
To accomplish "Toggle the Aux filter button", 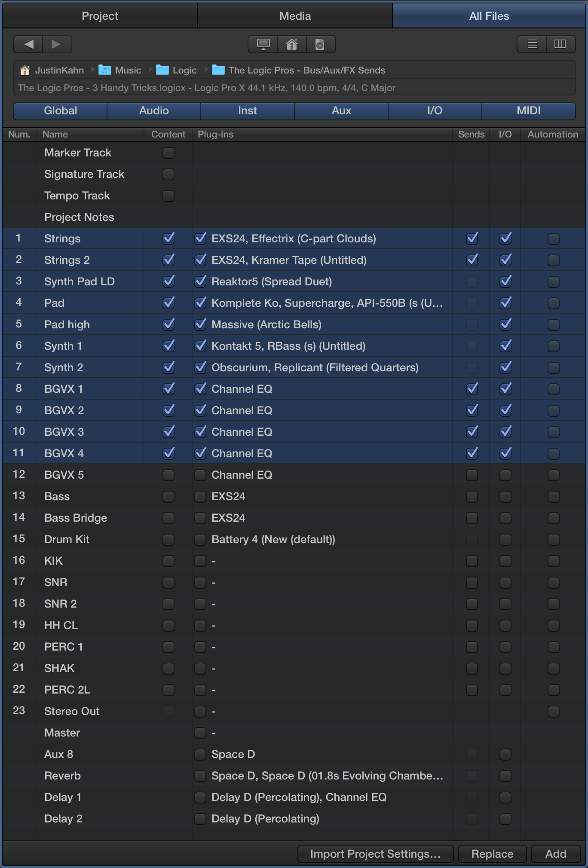I will (341, 111).
